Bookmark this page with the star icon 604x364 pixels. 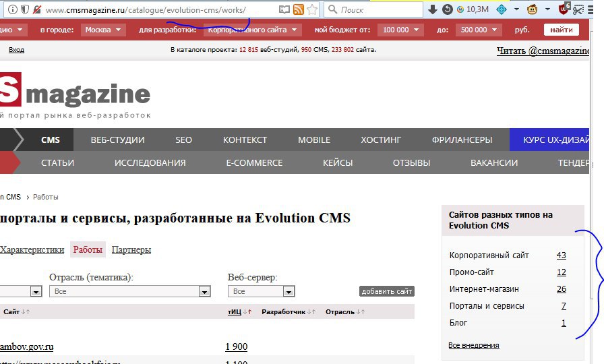pyautogui.click(x=312, y=9)
